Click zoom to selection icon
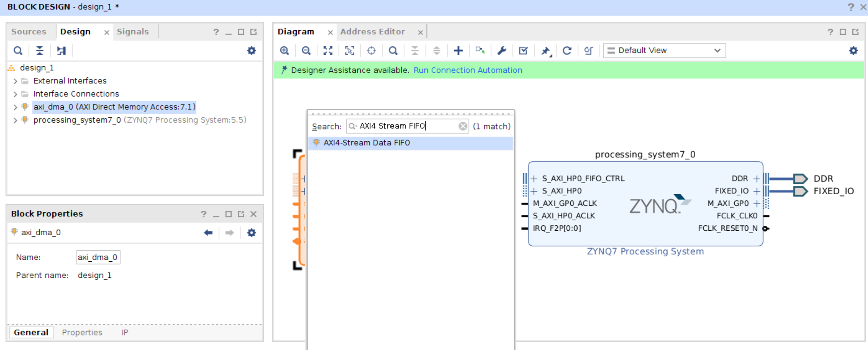 click(350, 51)
